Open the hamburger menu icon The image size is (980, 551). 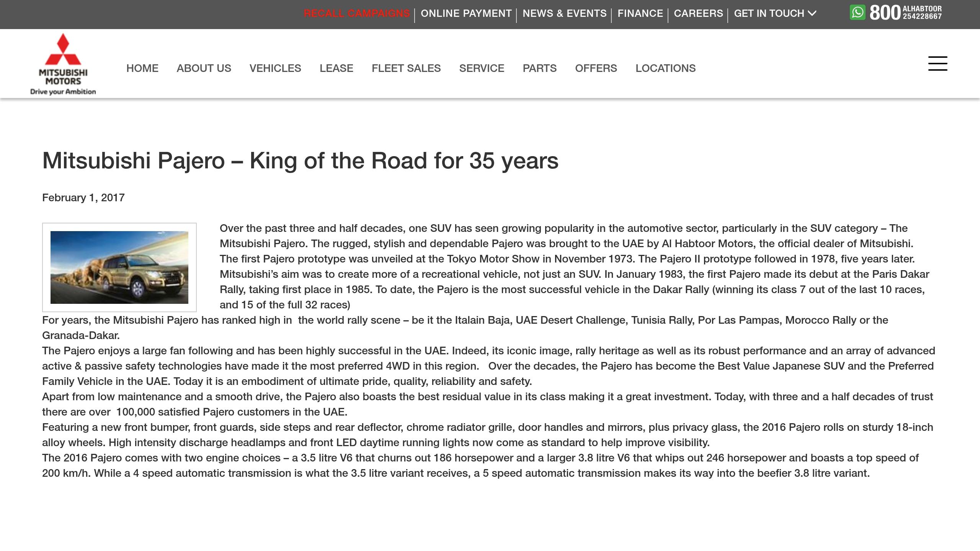(938, 64)
